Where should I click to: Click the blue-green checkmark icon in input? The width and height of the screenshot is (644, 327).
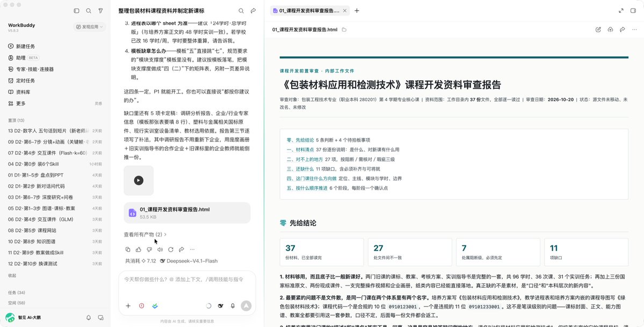(155, 305)
